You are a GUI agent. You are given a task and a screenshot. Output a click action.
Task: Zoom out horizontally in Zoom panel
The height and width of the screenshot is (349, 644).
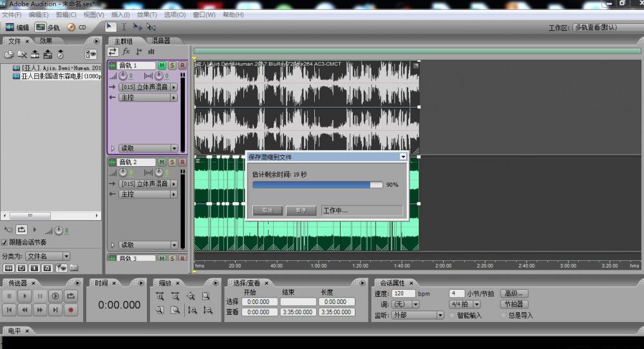pos(175,296)
